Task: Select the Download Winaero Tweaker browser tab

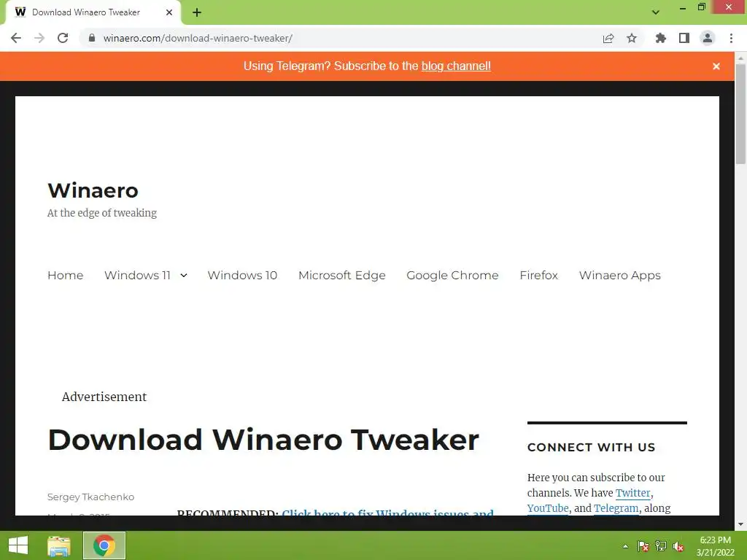Action: [93, 12]
